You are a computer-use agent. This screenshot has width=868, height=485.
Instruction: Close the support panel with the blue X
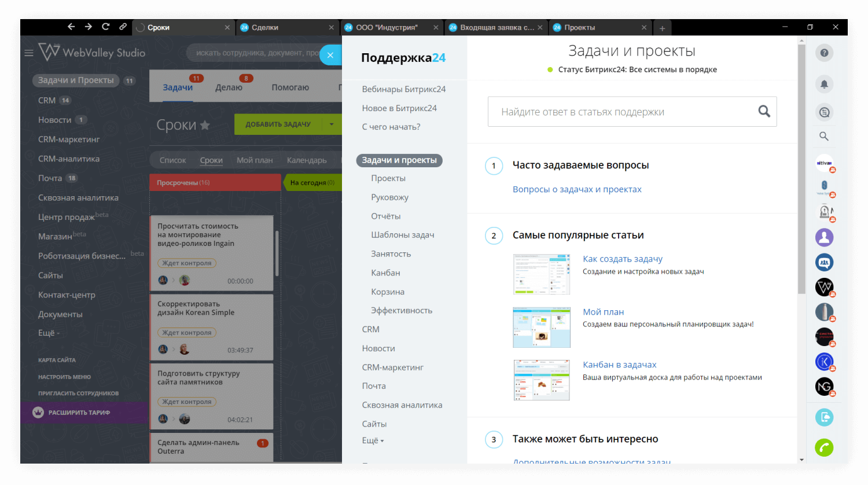click(330, 55)
